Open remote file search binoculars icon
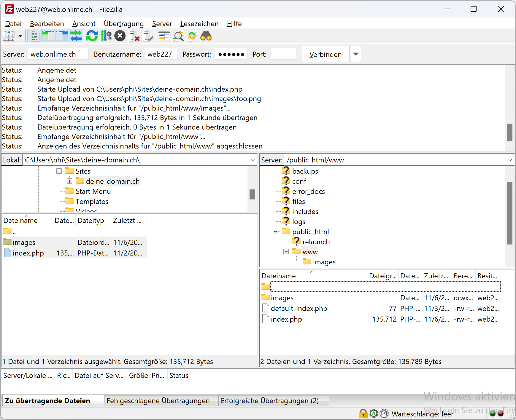The width and height of the screenshot is (516, 420). (206, 36)
